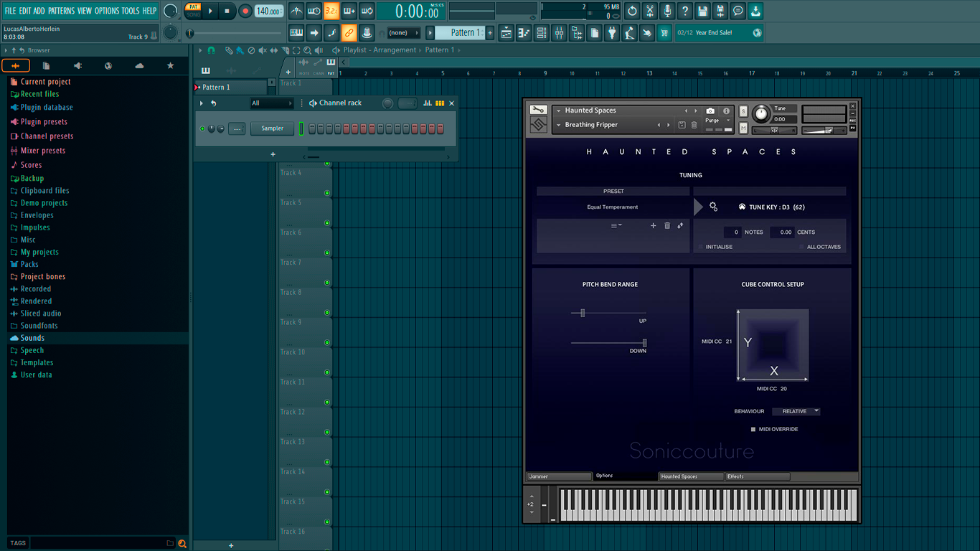The height and width of the screenshot is (551, 980).
Task: Expand the Pattern 1 selector arrow
Action: (430, 33)
